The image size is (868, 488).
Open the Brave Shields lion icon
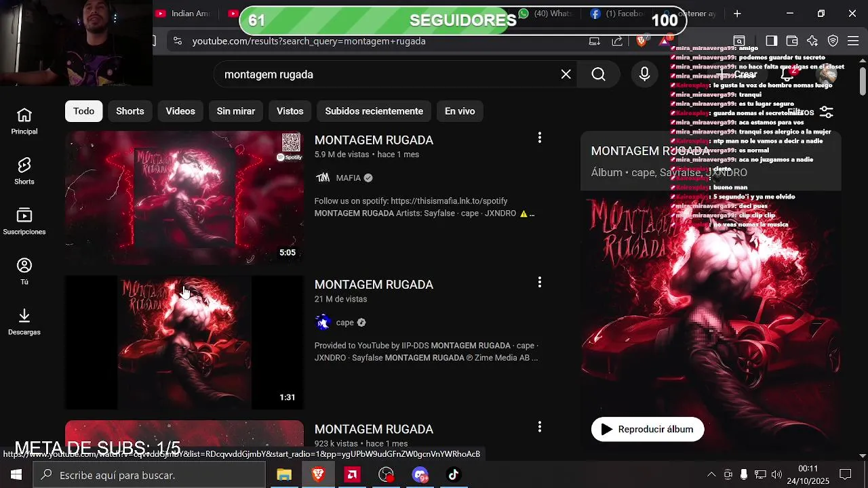(x=642, y=41)
